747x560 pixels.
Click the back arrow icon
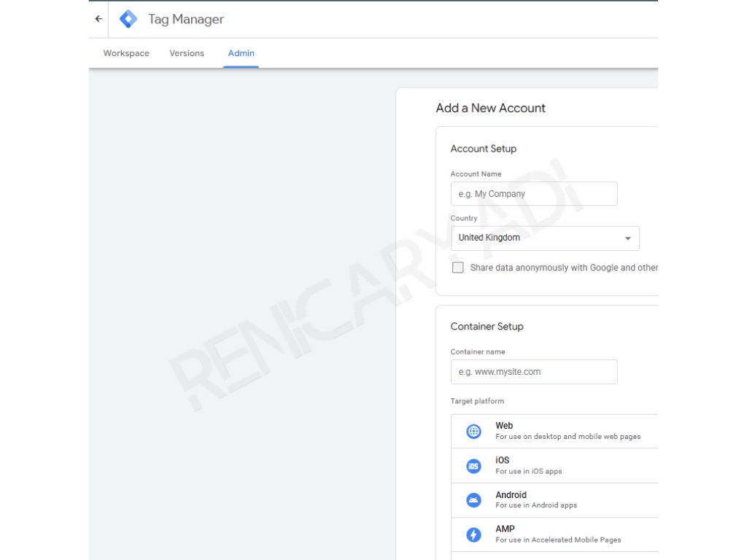click(98, 19)
